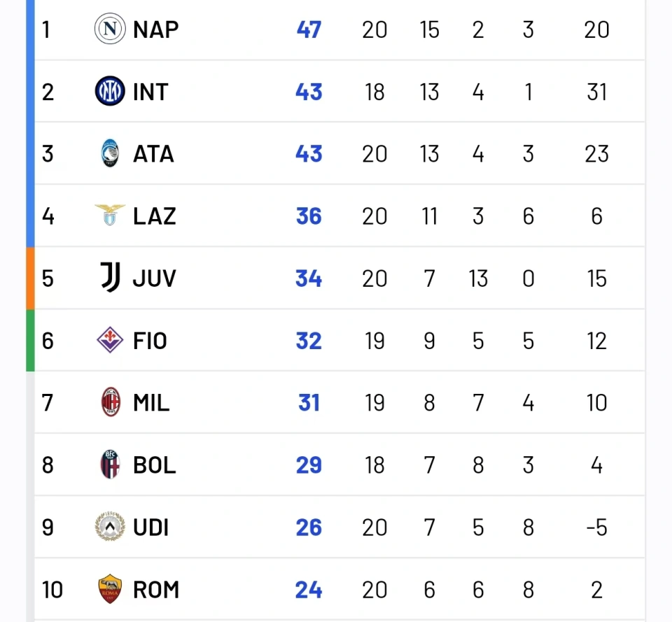This screenshot has width=672, height=622.
Task: Click the green qualification bar beside Fiorentina
Action: click(30, 340)
